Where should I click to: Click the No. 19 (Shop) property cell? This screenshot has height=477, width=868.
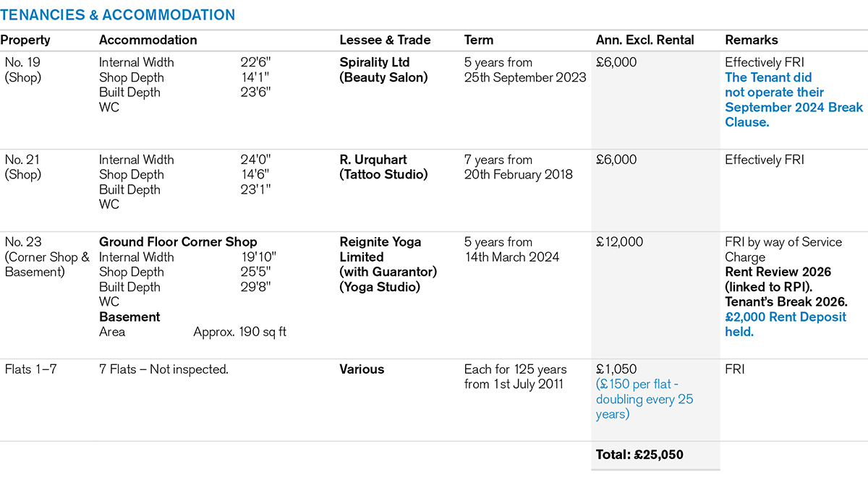pyautogui.click(x=23, y=70)
